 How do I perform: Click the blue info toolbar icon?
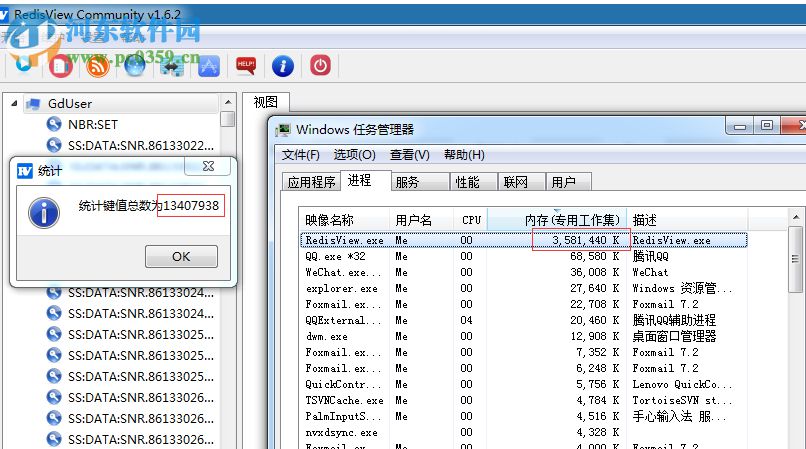tap(283, 66)
